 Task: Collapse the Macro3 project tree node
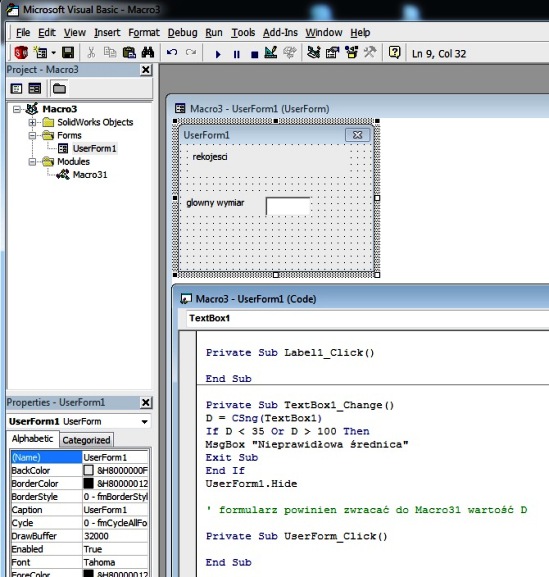tap(17, 109)
